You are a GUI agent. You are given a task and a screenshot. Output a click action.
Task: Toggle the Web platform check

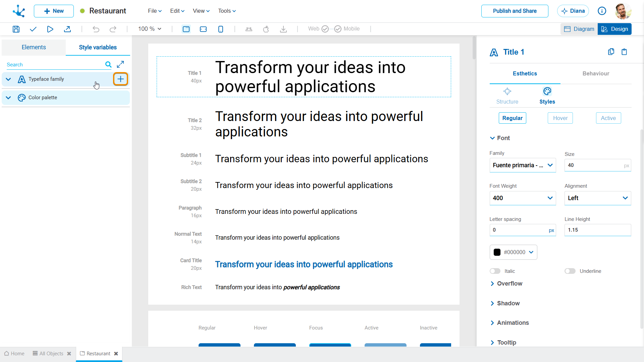pyautogui.click(x=325, y=29)
